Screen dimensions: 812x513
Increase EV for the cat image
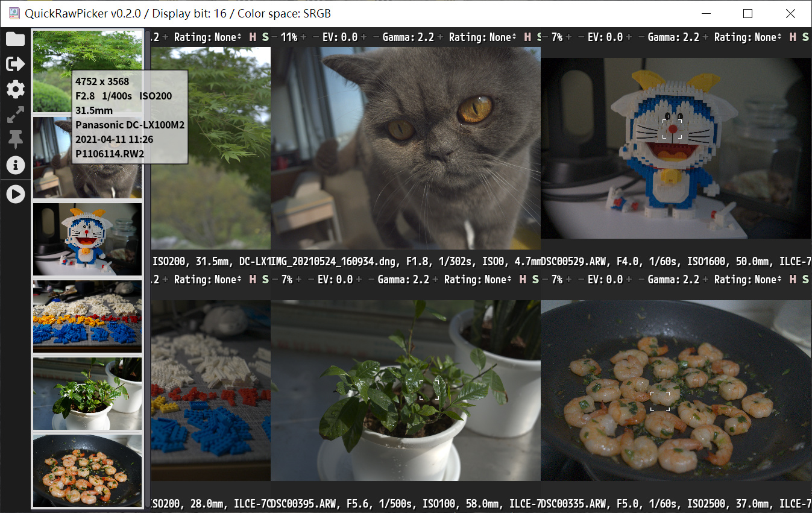coord(364,37)
